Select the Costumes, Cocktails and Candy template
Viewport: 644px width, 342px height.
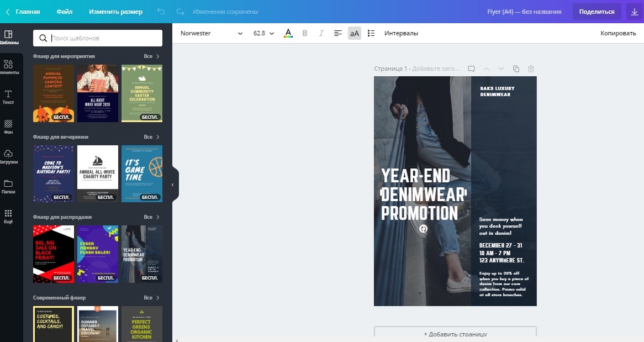54,324
